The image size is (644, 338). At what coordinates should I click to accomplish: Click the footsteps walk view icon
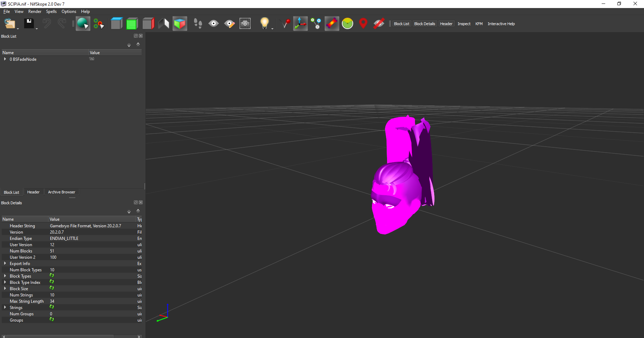198,24
